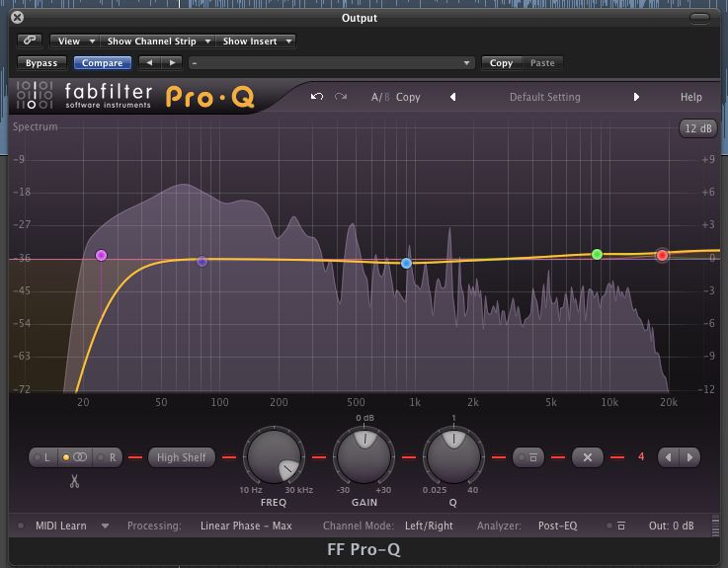Select the green EQ band node

point(597,254)
